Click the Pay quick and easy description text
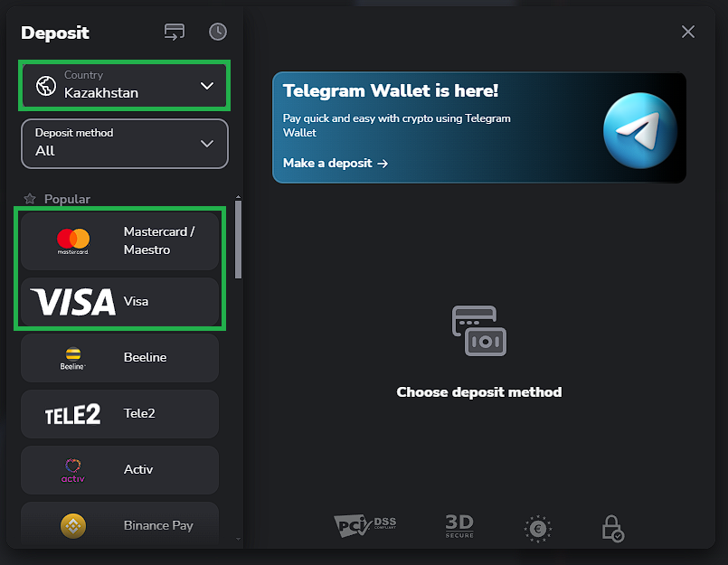The height and width of the screenshot is (565, 728). (x=396, y=126)
